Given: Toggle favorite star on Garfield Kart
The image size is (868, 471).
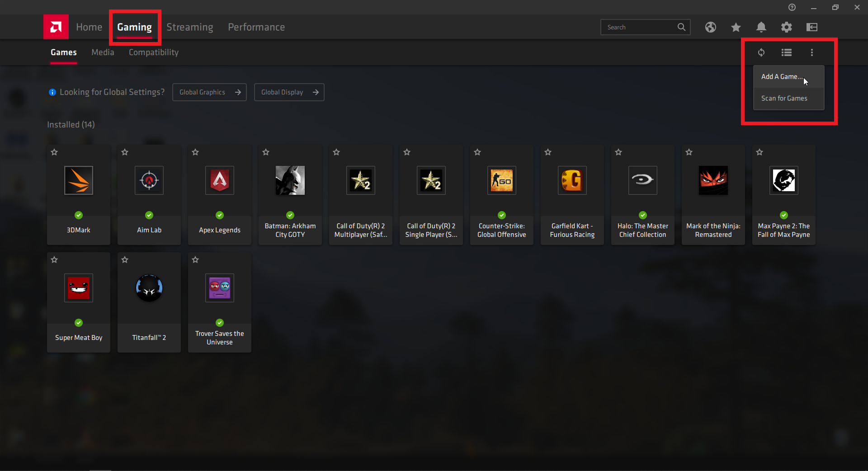Looking at the screenshot, I should (x=548, y=152).
